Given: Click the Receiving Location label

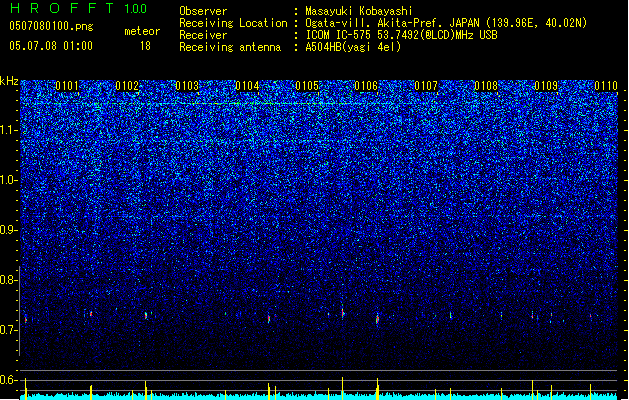Looking at the screenshot, I should (233, 23).
